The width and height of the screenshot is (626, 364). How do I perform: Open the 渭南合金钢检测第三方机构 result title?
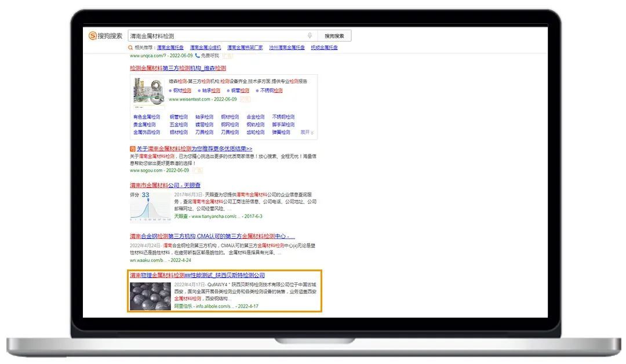(212, 236)
